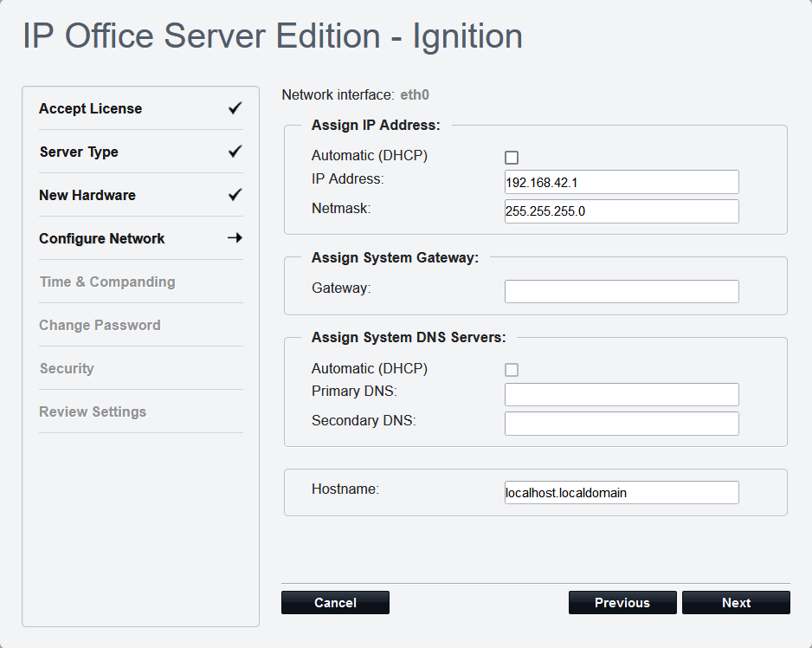Click the "Assign System Gateway:" heading
Screen dimensions: 812x648
[x=395, y=257]
